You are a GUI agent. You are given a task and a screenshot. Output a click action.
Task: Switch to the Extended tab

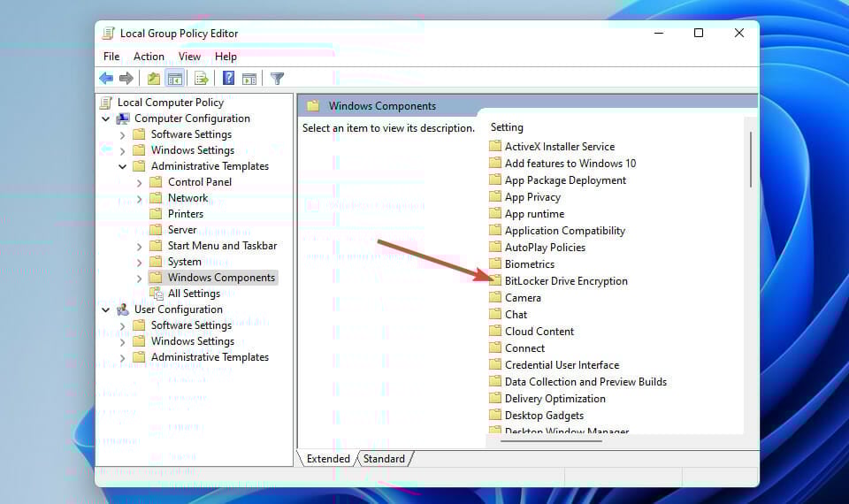(328, 459)
